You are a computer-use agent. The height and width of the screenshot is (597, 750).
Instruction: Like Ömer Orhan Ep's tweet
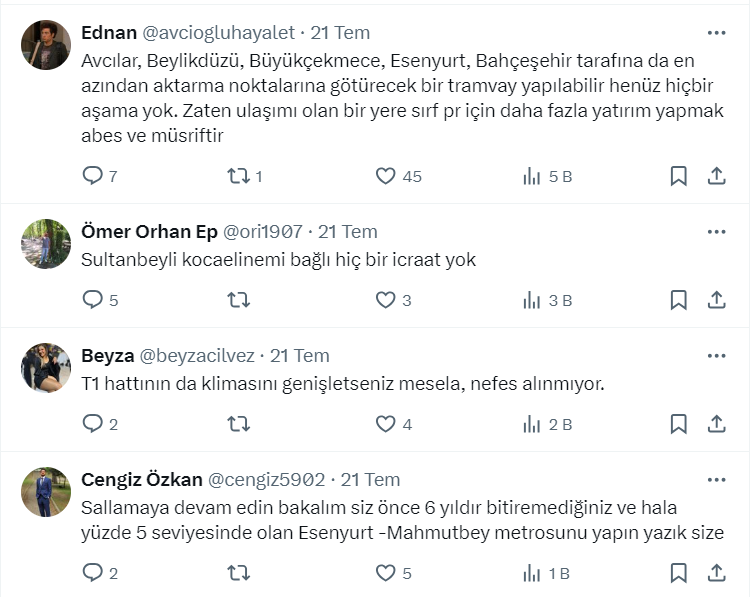386,299
